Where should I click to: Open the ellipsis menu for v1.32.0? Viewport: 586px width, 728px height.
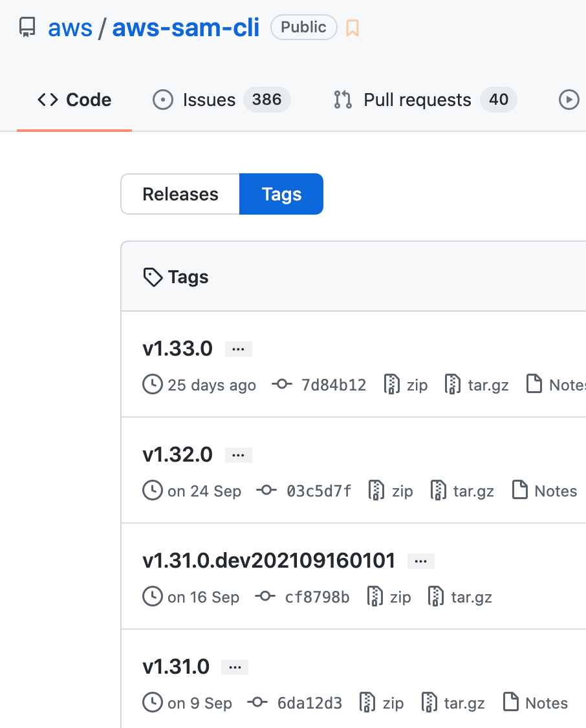238,455
